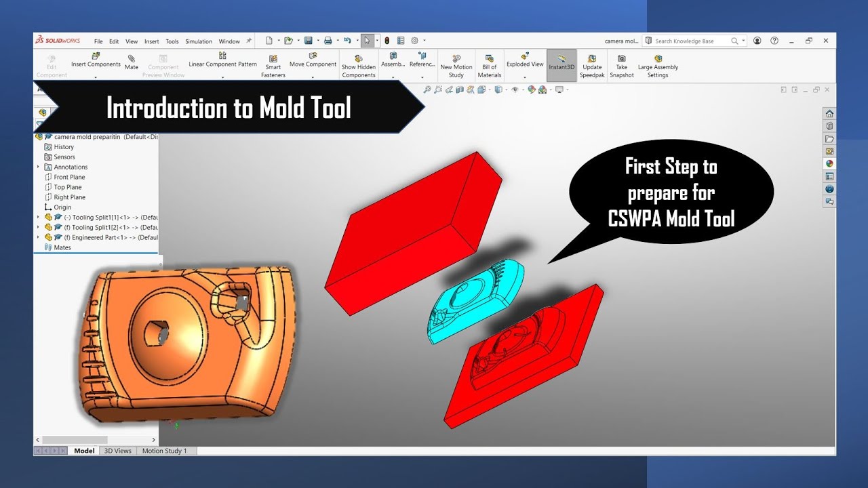Expand the Annotations tree node
This screenshot has height=488, width=868.
(38, 167)
